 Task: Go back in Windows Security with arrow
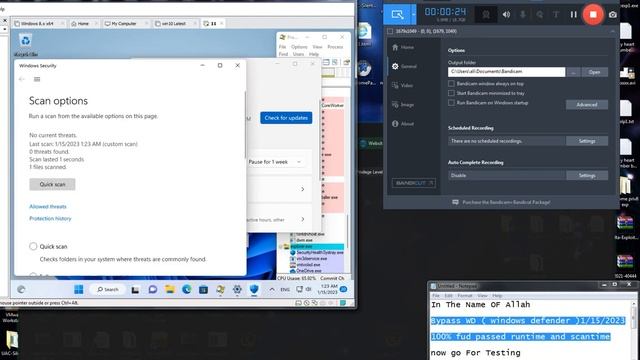(22, 79)
